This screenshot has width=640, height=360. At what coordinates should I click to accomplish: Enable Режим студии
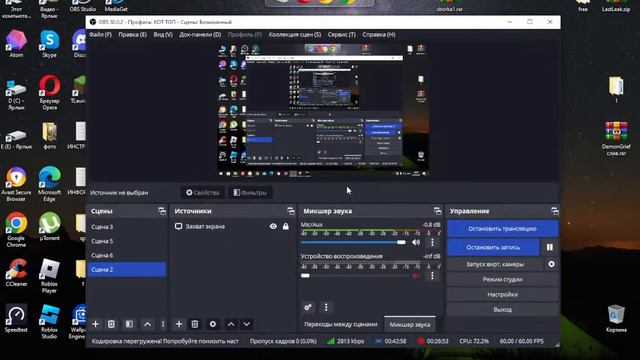pos(502,280)
